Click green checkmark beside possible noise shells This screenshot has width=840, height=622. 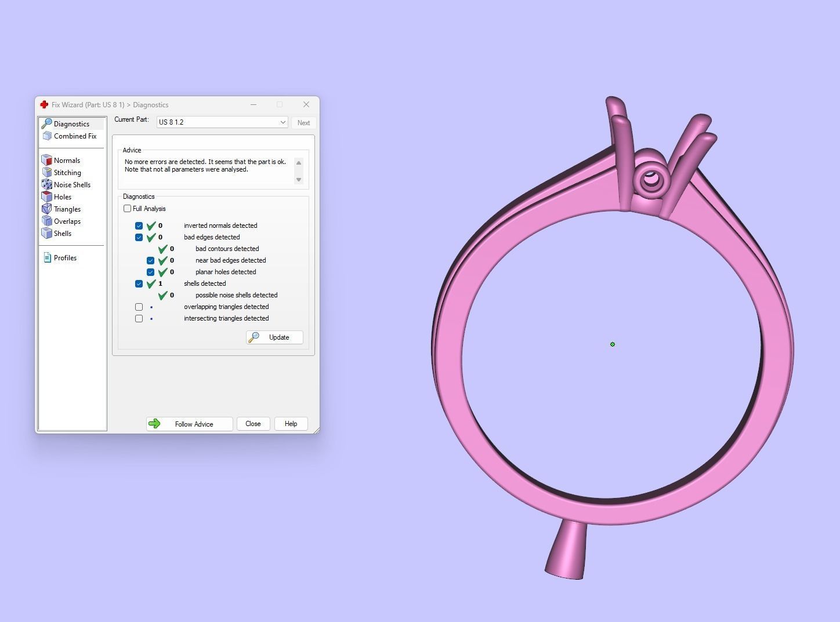click(163, 295)
